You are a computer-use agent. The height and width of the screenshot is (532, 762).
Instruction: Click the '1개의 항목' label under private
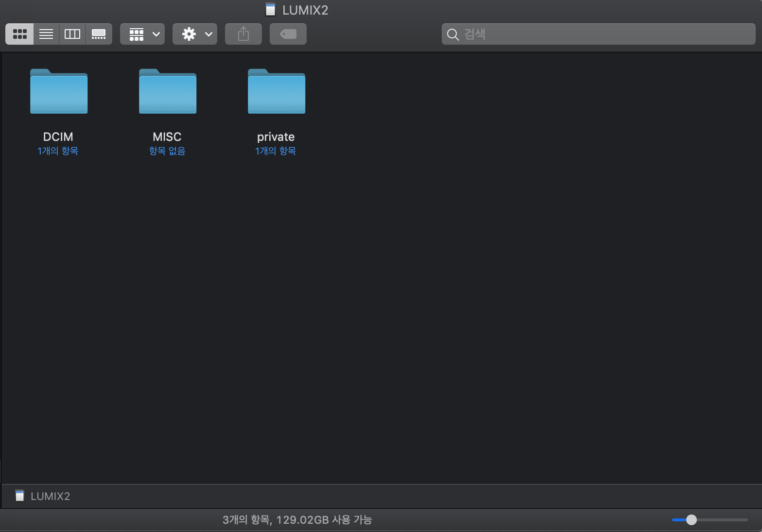[x=276, y=151]
